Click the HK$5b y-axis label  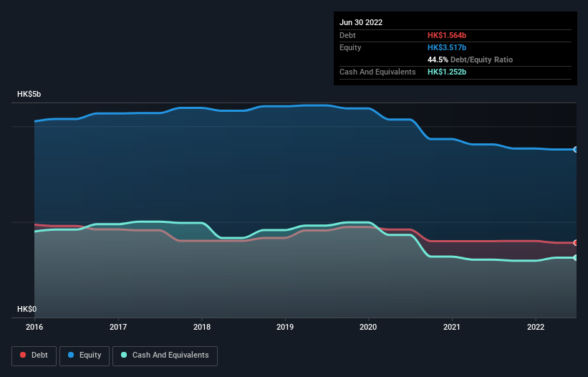pos(29,94)
